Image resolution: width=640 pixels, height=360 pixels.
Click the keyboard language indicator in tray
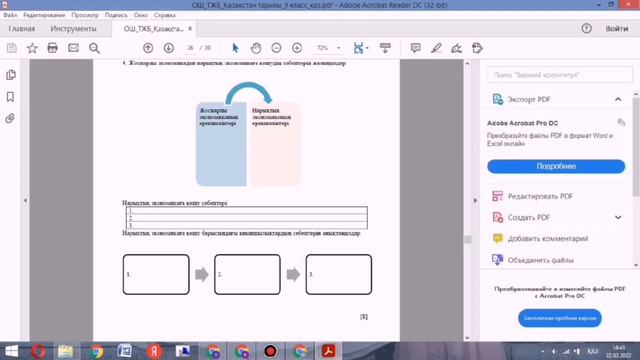(x=592, y=351)
